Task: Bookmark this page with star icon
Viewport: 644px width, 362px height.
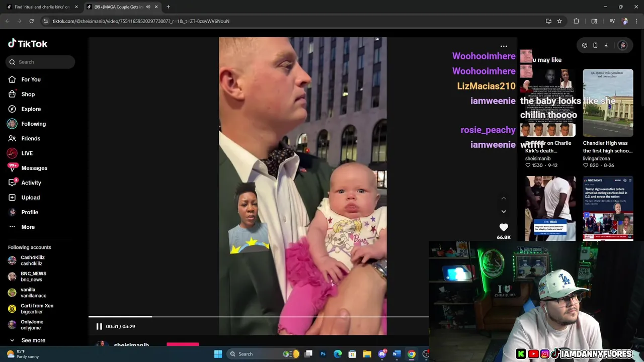Action: point(559,21)
